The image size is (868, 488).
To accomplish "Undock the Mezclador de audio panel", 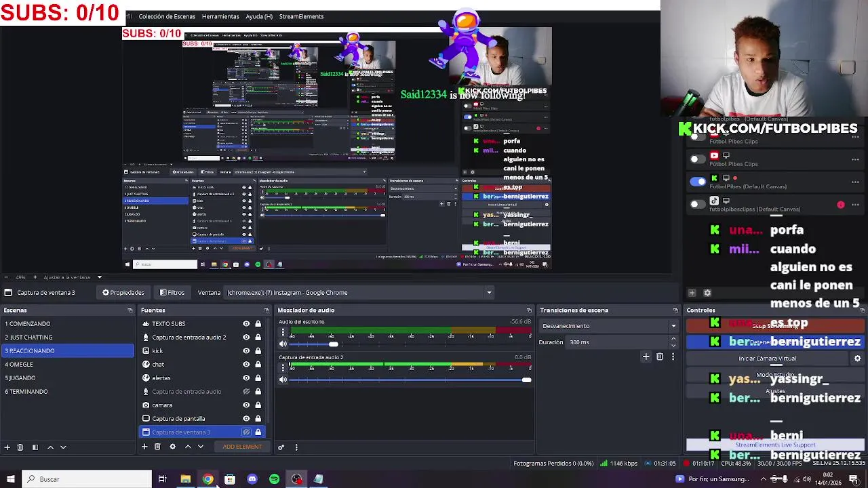I will point(530,310).
